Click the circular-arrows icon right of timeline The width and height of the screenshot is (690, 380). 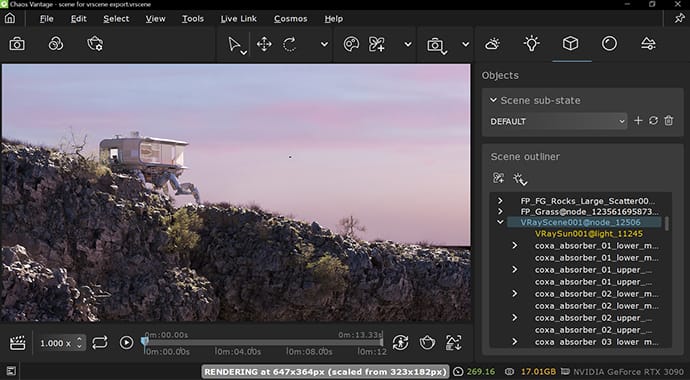pyautogui.click(x=400, y=343)
